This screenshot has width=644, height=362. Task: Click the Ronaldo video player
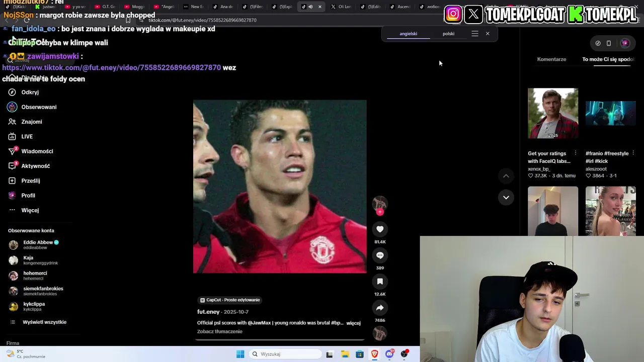pos(280,187)
